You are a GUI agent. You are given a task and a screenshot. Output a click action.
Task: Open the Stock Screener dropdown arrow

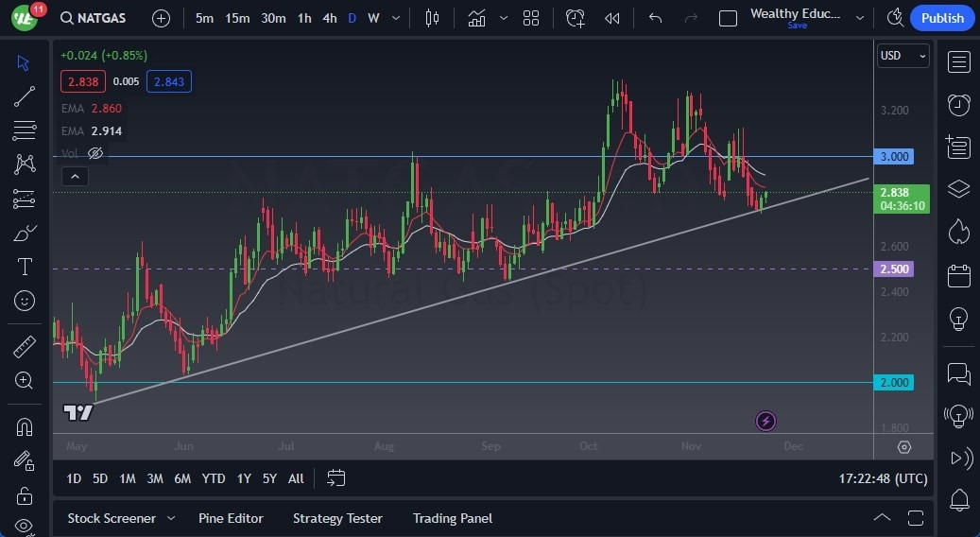tap(171, 518)
